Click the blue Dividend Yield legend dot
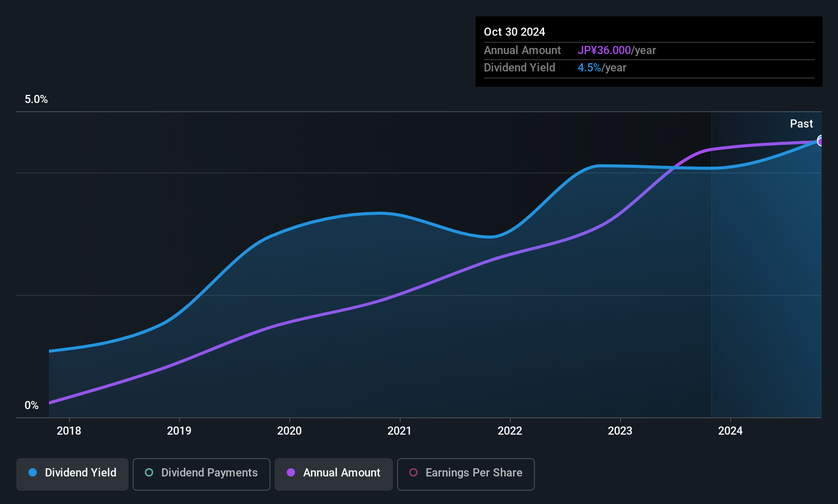Screen dimensions: 838x504 tap(33, 473)
